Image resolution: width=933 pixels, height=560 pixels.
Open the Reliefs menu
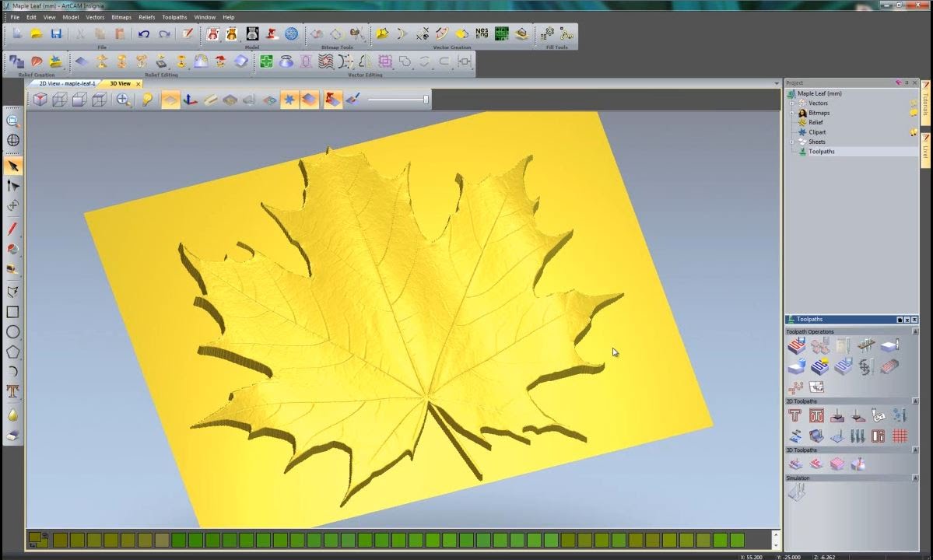146,17
